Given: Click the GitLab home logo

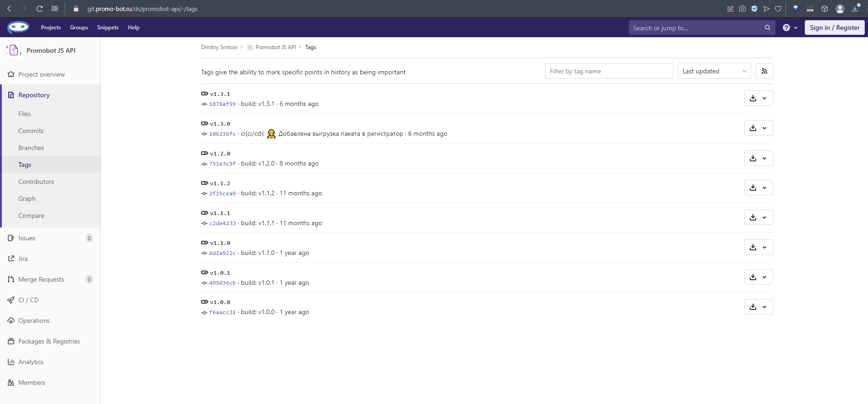Looking at the screenshot, I should tap(18, 28).
